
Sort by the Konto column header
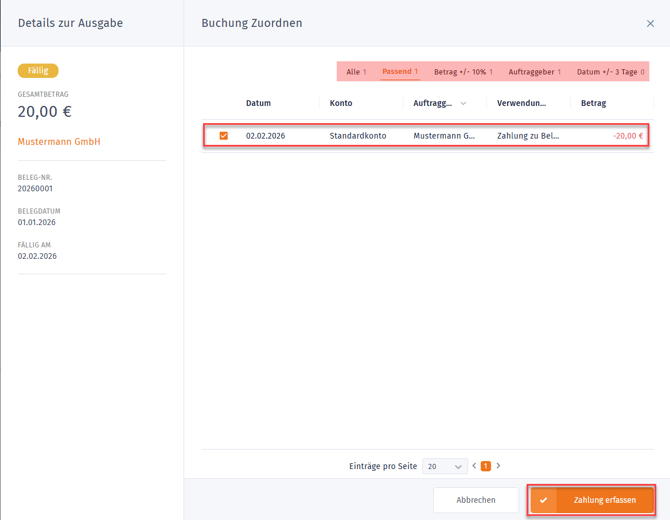click(341, 103)
